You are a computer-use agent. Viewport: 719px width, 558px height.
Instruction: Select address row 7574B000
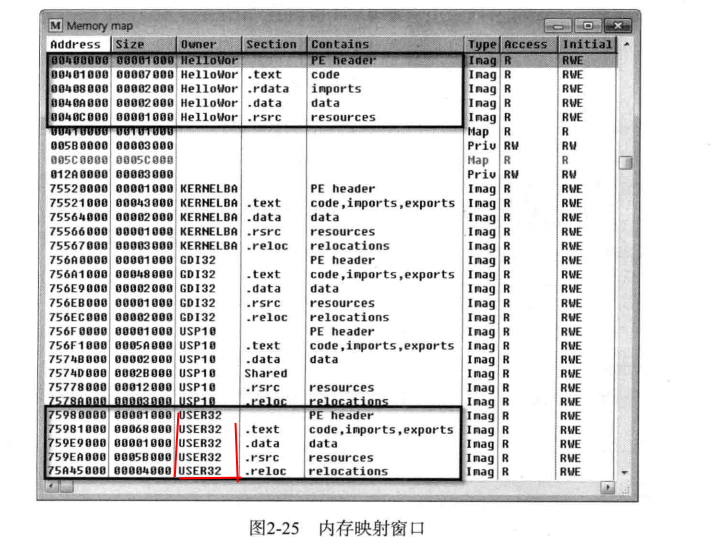331,359
